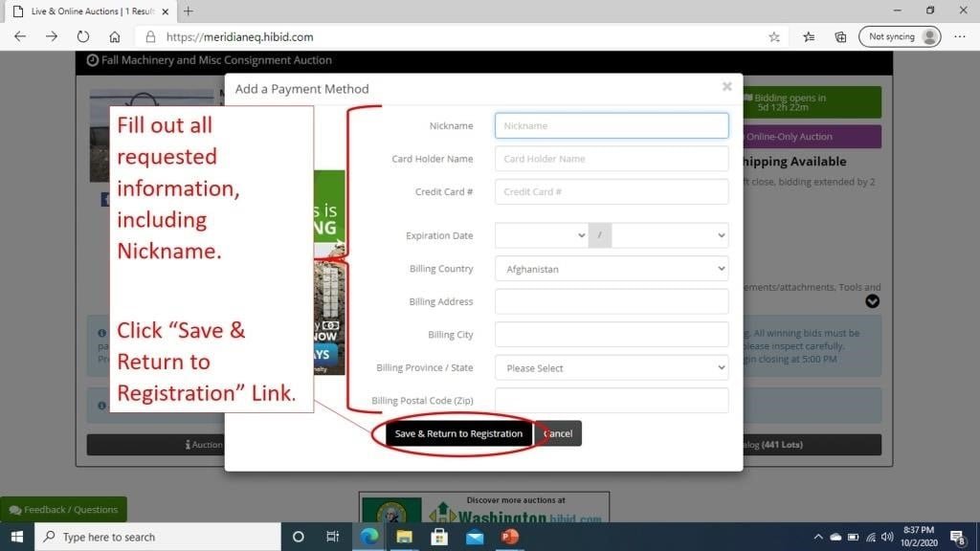Click the browser address bar URL
980x551 pixels.
(240, 37)
